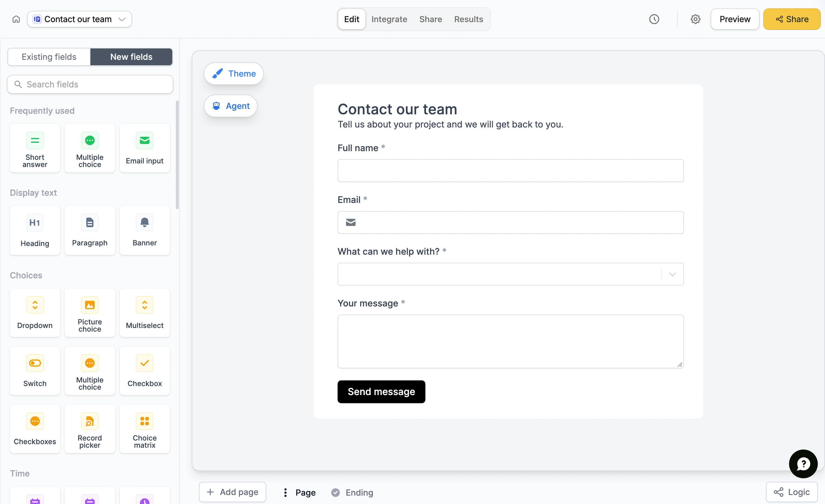The height and width of the screenshot is (504, 825).
Task: Click the Send message button
Action: (x=381, y=392)
